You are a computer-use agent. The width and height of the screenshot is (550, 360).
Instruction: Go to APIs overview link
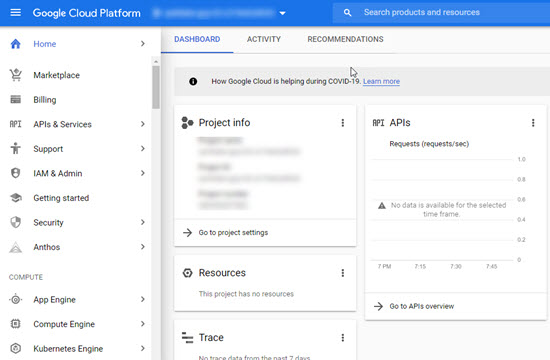tap(422, 306)
